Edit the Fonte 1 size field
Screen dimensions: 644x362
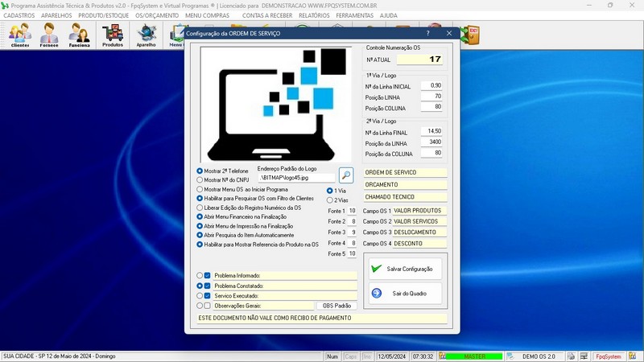[x=352, y=211]
